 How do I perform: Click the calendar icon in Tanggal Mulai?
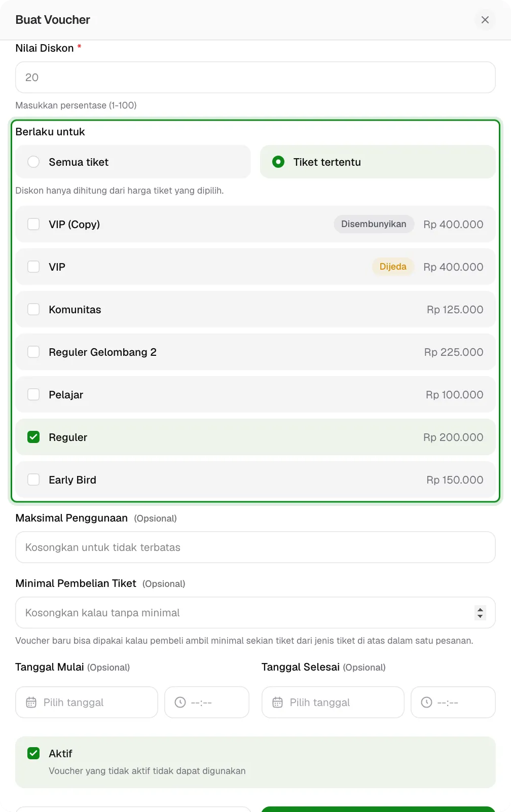point(31,703)
